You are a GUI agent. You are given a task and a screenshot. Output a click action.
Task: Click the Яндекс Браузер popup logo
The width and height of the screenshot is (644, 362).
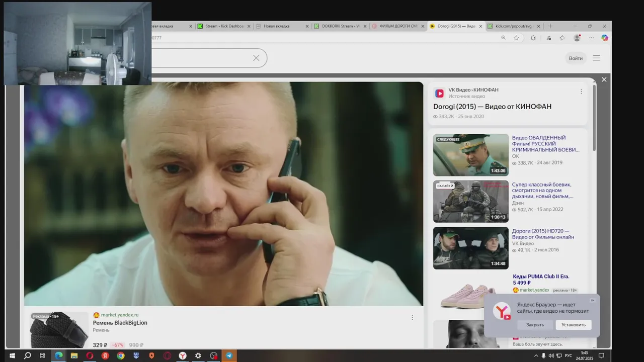pyautogui.click(x=502, y=312)
